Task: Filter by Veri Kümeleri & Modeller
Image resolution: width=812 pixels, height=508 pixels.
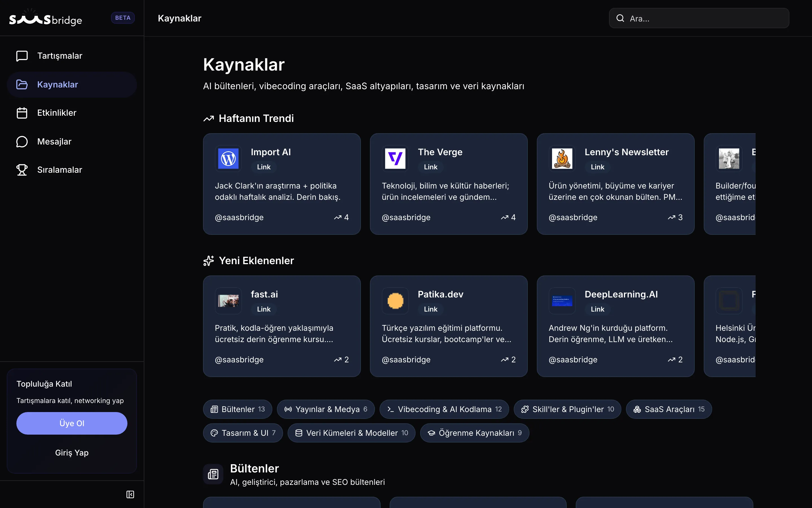Action: (352, 433)
